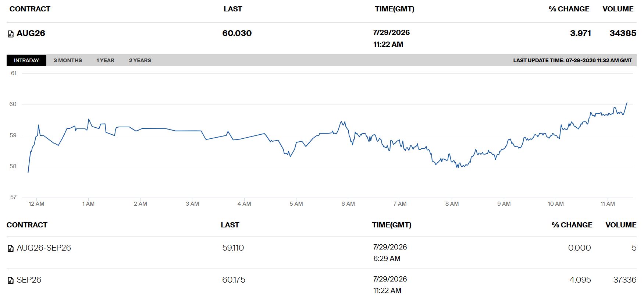Image resolution: width=644 pixels, height=301 pixels.
Task: Click the AUG26-SEP26 spread chart icon
Action: [11, 248]
